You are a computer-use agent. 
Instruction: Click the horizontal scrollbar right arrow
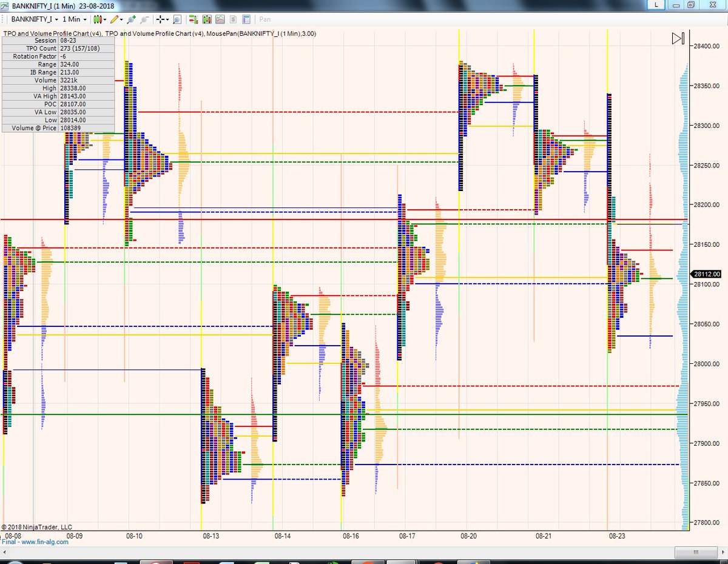click(x=723, y=552)
